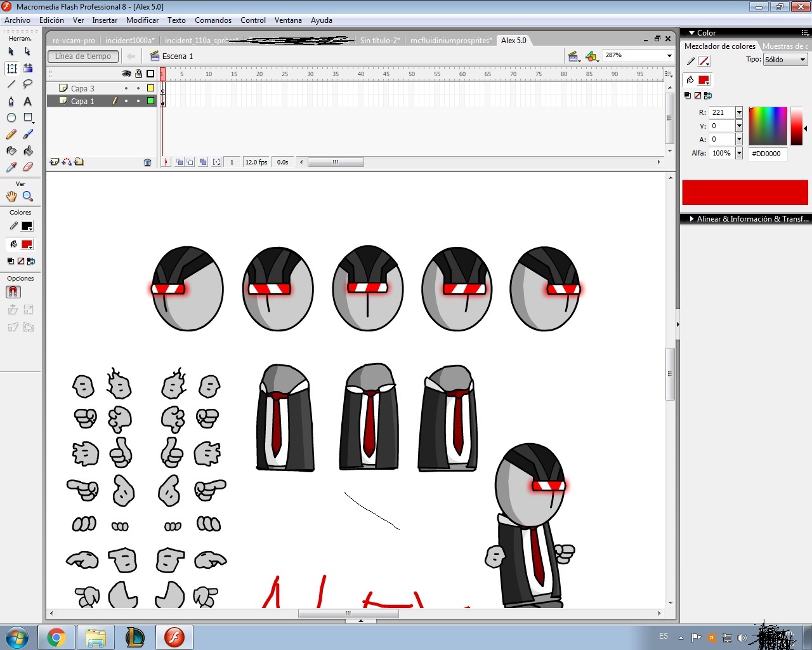Select the Eyedropper tool
Image resolution: width=812 pixels, height=650 pixels.
click(11, 167)
